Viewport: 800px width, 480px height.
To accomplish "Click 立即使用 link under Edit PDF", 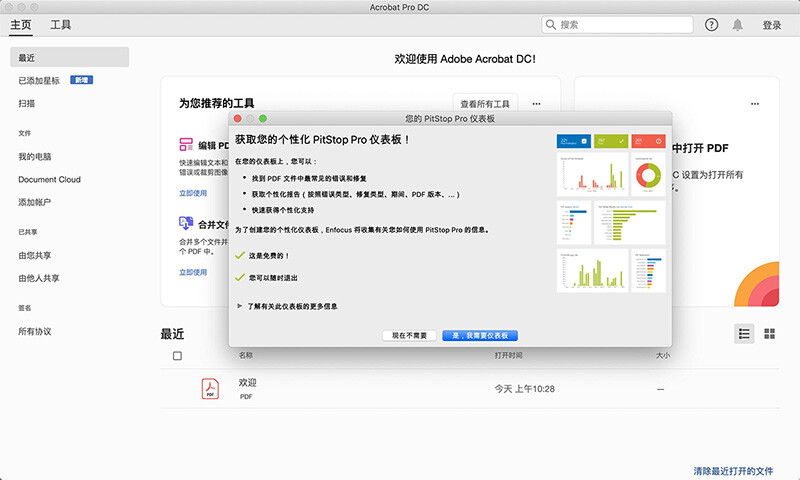I will [193, 193].
